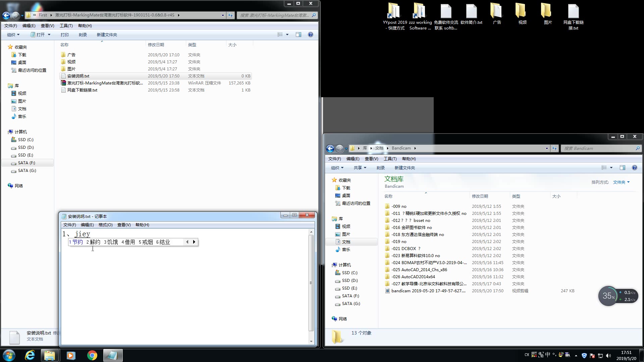This screenshot has width=644, height=362.
Task: Open the 排列方式 文件夹 dropdown
Action: [x=621, y=182]
